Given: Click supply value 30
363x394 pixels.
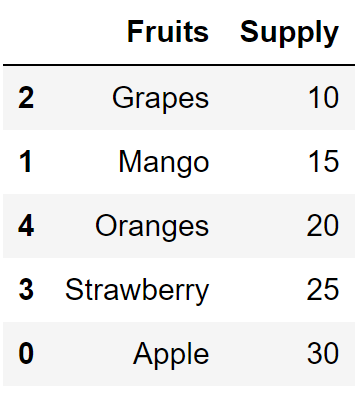Looking at the screenshot, I should [x=323, y=354].
